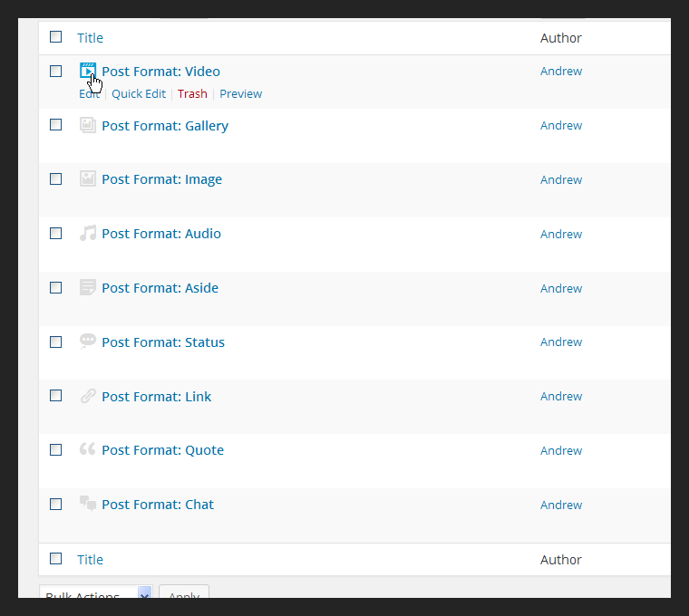Image resolution: width=689 pixels, height=616 pixels.
Task: Check the Post Format: Video row checkbox
Action: click(x=56, y=72)
